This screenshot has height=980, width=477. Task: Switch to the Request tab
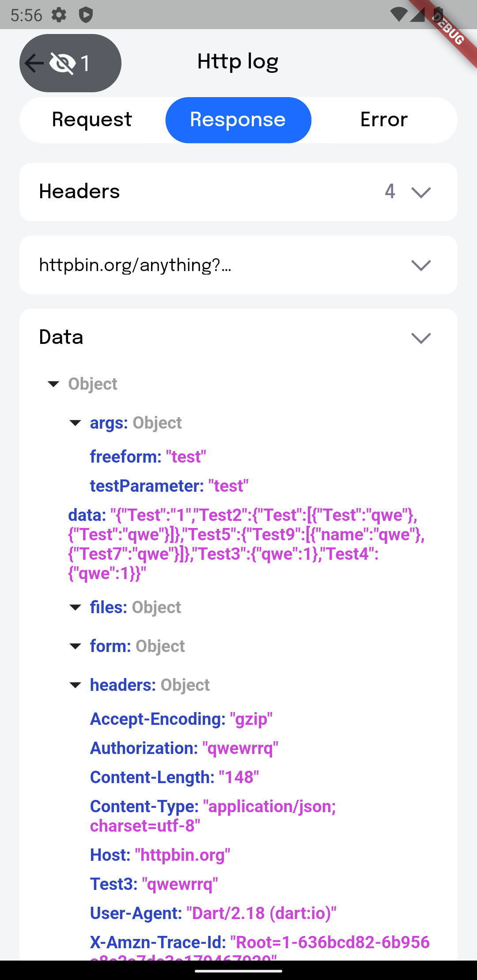coord(92,120)
